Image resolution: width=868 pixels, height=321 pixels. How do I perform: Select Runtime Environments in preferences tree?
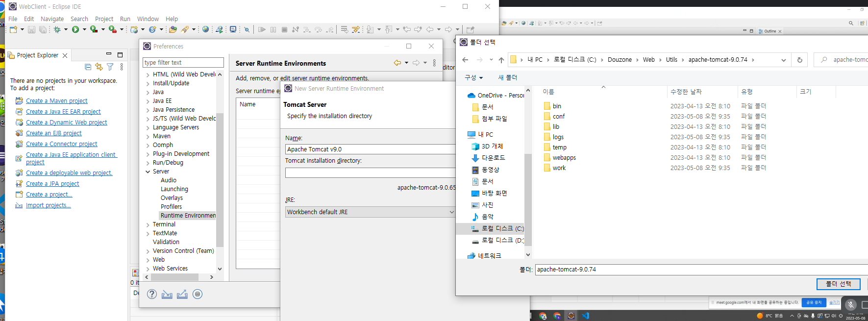pos(188,215)
